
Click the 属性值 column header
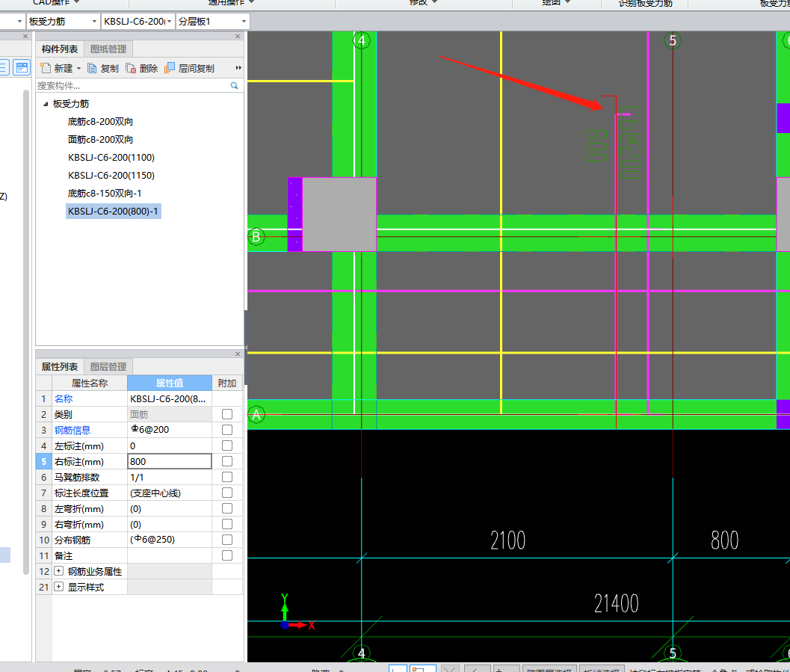[x=169, y=383]
